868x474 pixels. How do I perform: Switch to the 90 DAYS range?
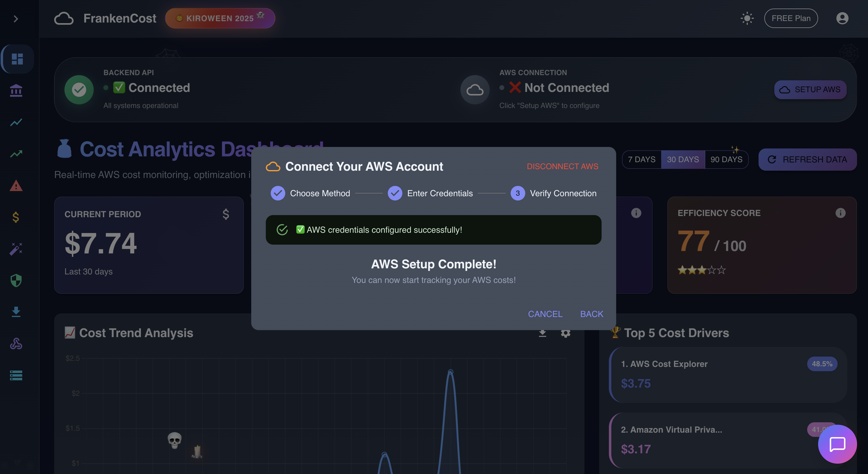726,159
